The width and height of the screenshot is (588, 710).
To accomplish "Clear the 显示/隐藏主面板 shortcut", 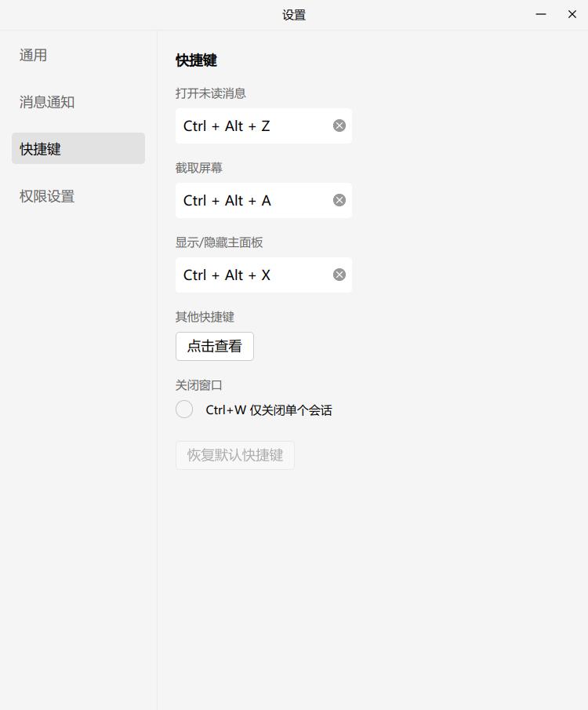I will (339, 274).
